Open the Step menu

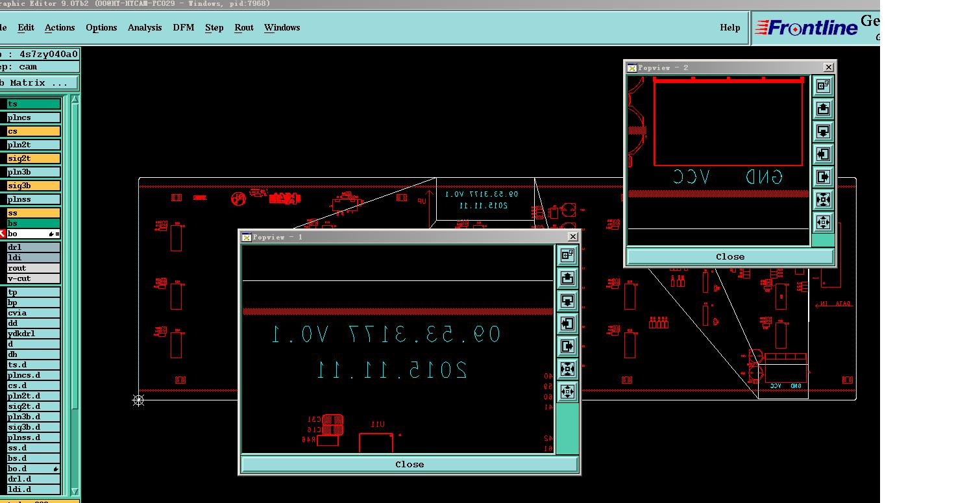[214, 27]
